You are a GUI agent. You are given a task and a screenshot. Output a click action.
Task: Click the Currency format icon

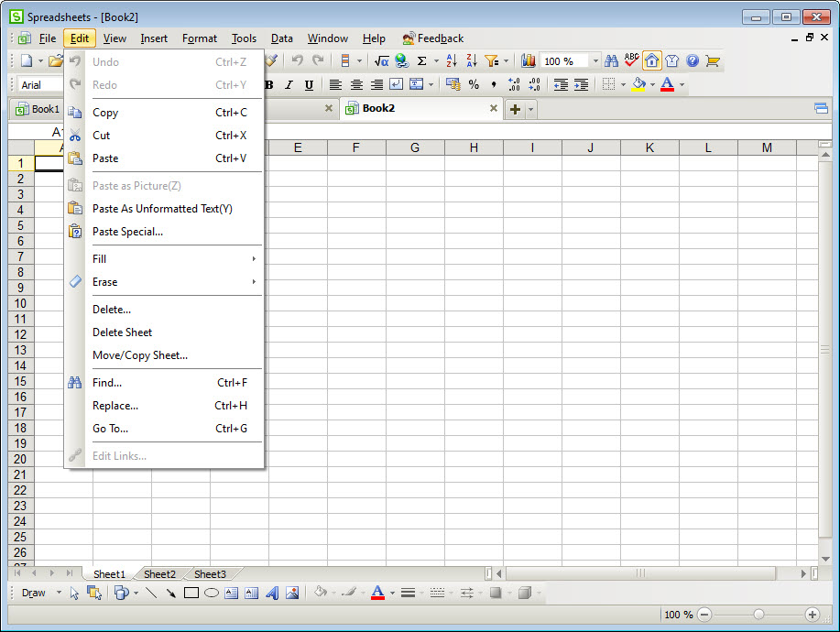pos(453,84)
